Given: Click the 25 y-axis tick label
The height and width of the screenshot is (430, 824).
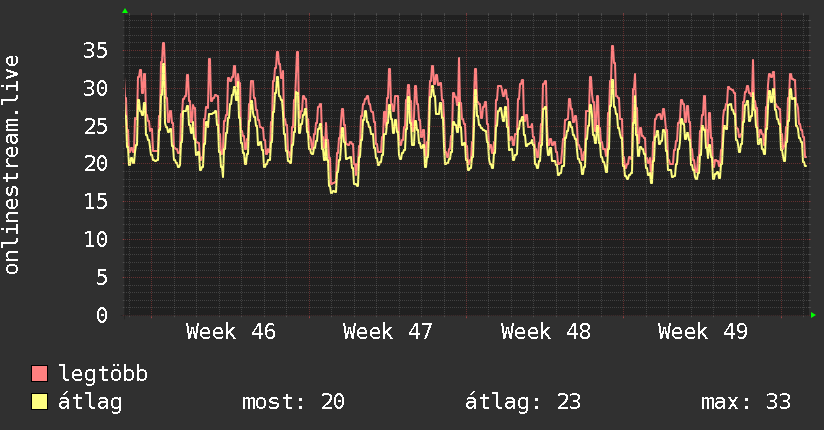Looking at the screenshot, I should tap(96, 126).
